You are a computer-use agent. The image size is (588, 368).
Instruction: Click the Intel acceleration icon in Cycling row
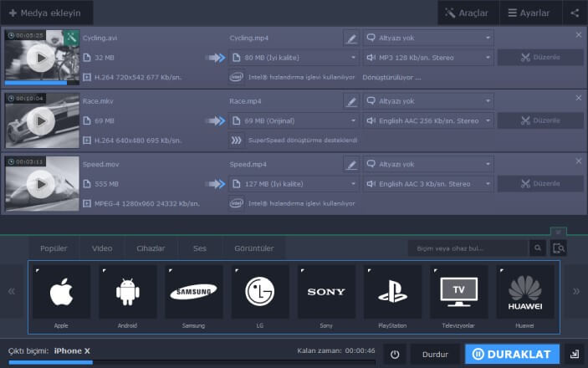pyautogui.click(x=236, y=77)
